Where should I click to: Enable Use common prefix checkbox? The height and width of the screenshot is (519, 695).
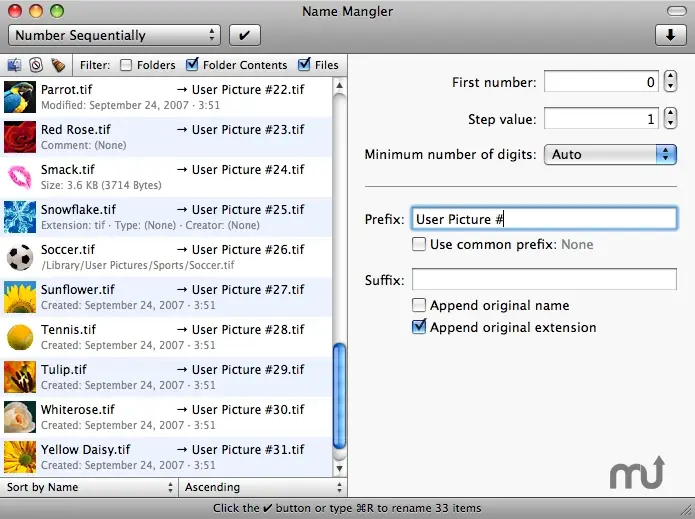click(419, 244)
